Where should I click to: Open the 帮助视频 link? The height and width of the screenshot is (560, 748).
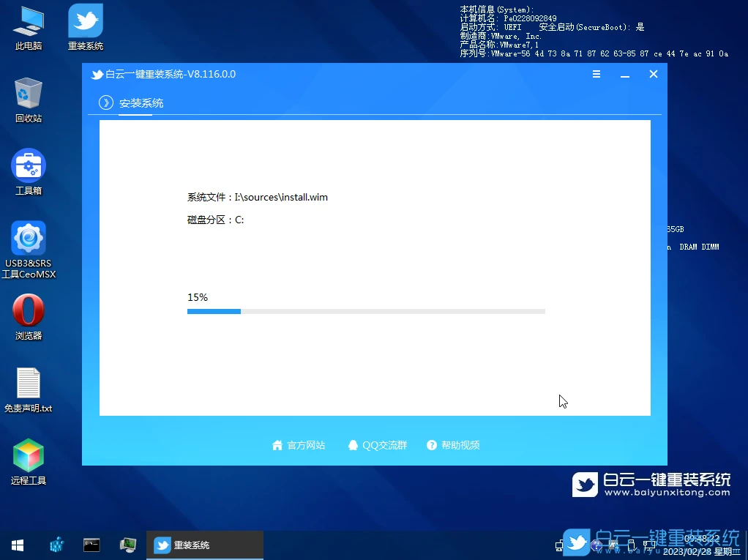point(453,445)
